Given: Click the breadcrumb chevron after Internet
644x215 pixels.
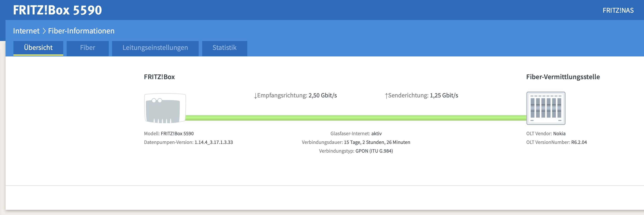Looking at the screenshot, I should point(44,31).
